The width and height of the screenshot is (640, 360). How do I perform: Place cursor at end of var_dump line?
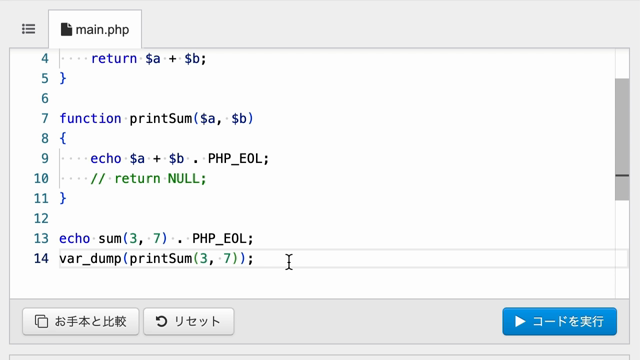click(253, 258)
